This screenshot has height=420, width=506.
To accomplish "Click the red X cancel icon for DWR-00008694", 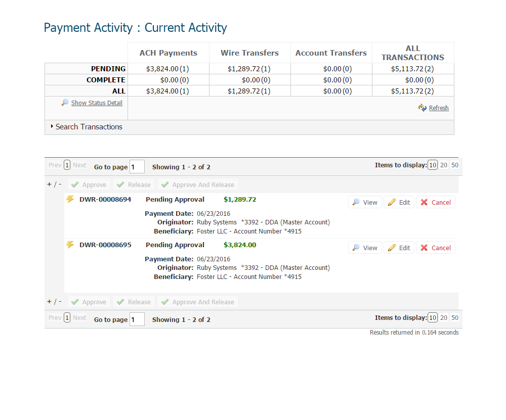I will click(424, 203).
